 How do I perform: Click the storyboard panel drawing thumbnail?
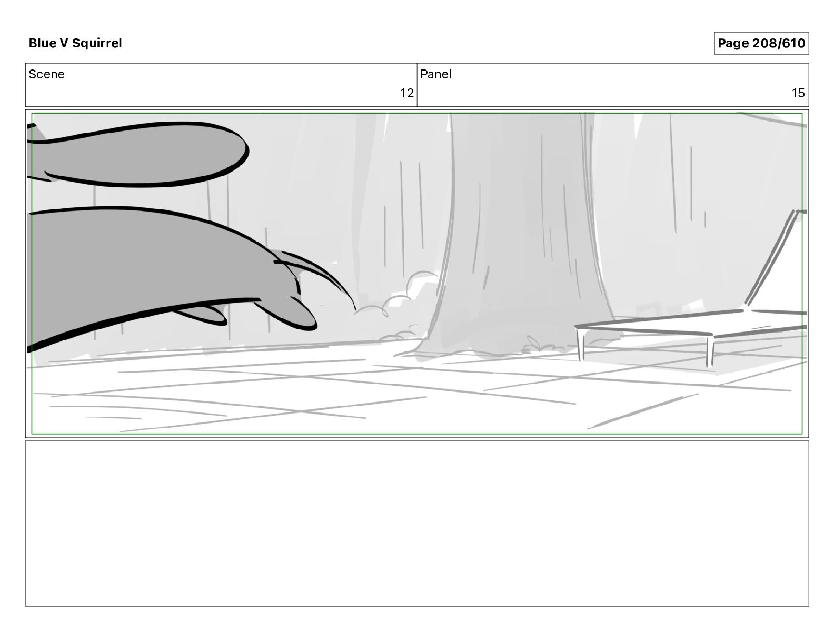[417, 274]
